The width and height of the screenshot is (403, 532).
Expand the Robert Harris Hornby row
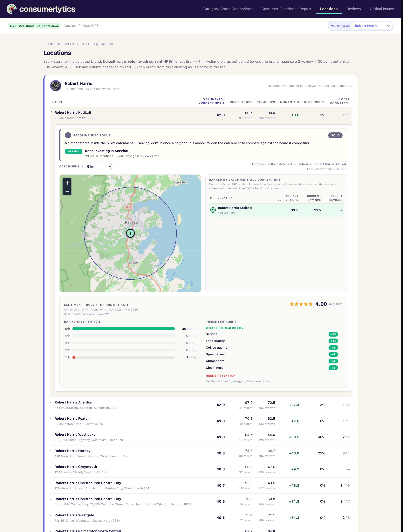click(x=51, y=451)
